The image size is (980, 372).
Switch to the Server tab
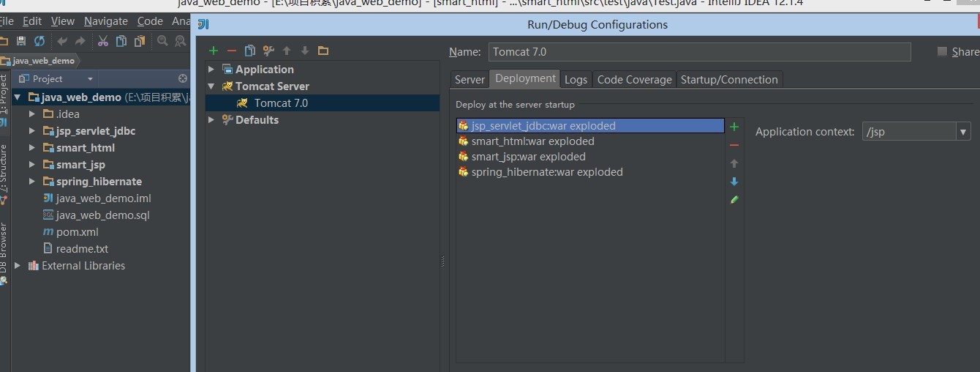click(470, 80)
